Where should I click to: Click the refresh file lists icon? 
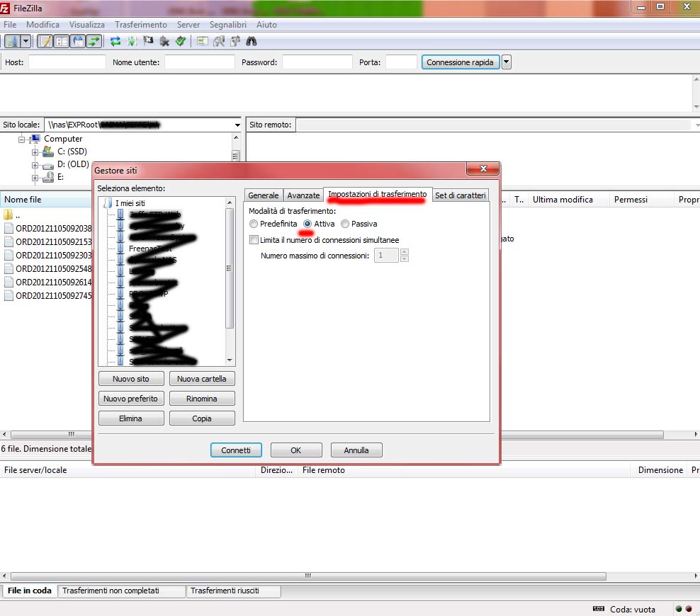pos(115,42)
